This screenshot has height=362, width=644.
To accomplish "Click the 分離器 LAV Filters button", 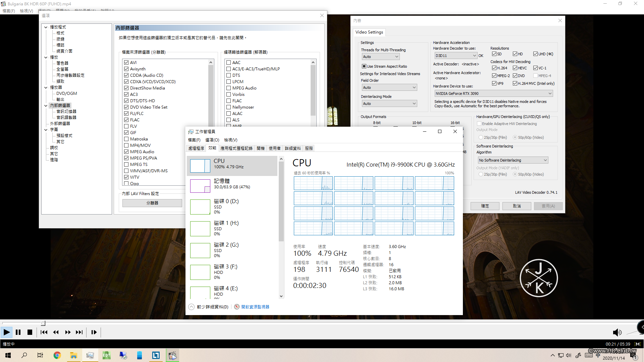I will click(152, 203).
